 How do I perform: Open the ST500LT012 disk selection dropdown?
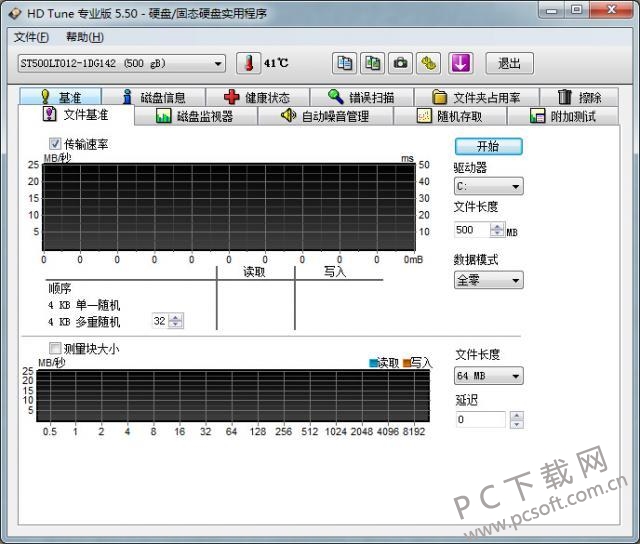point(122,64)
